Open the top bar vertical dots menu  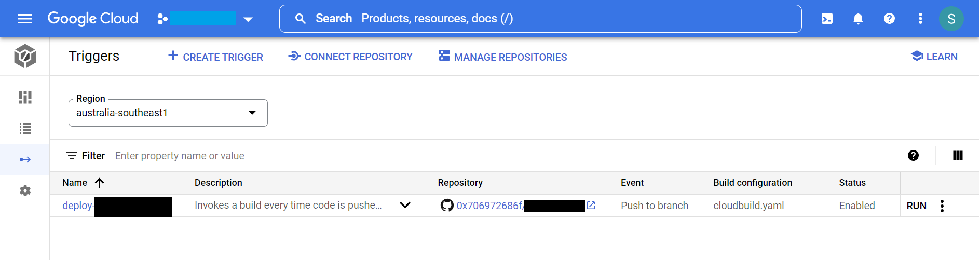[920, 19]
